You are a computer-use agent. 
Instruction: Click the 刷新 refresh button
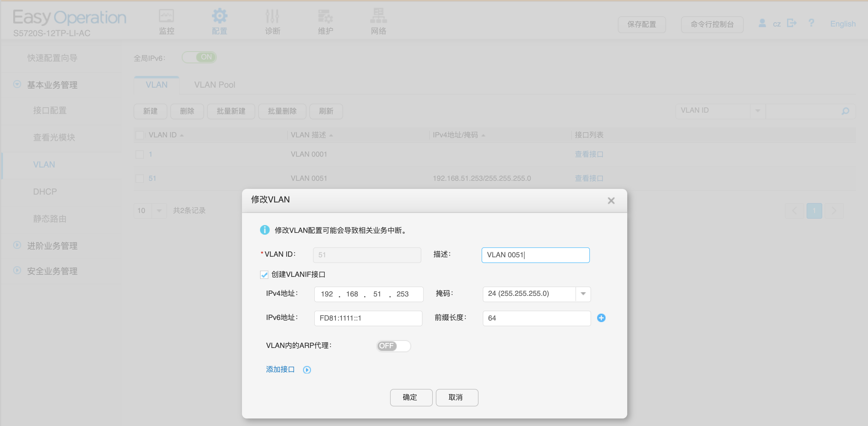pos(326,111)
